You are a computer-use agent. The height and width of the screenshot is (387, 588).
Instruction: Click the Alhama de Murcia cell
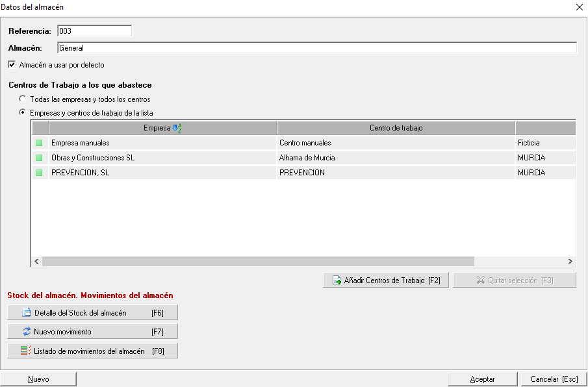pyautogui.click(x=396, y=158)
